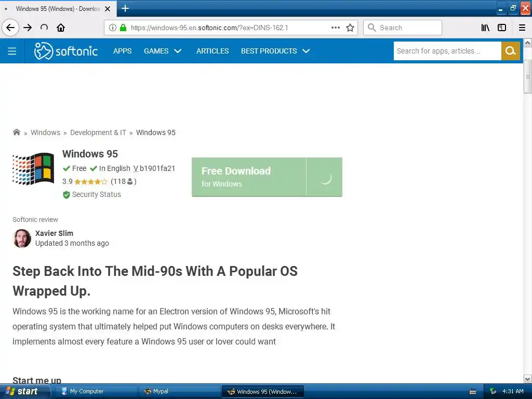The height and width of the screenshot is (399, 532).
Task: Bookmark this page with star icon
Action: [350, 28]
